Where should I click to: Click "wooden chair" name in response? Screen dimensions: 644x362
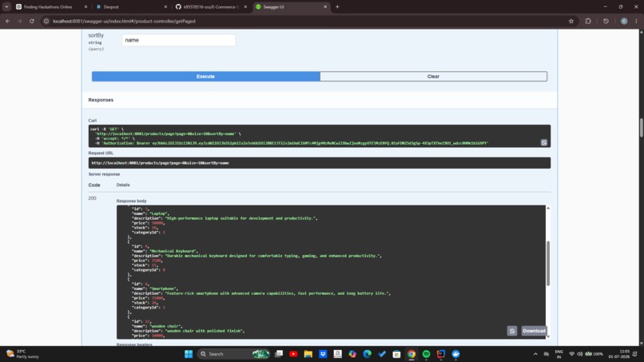click(x=166, y=326)
